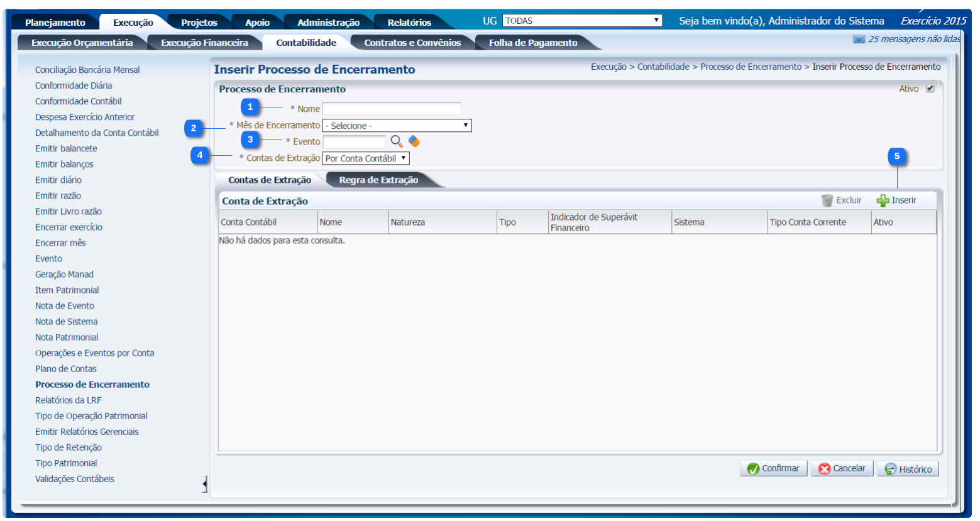Click the eraser clear icon beside Evento
This screenshot has width=980, height=521.
click(x=414, y=141)
